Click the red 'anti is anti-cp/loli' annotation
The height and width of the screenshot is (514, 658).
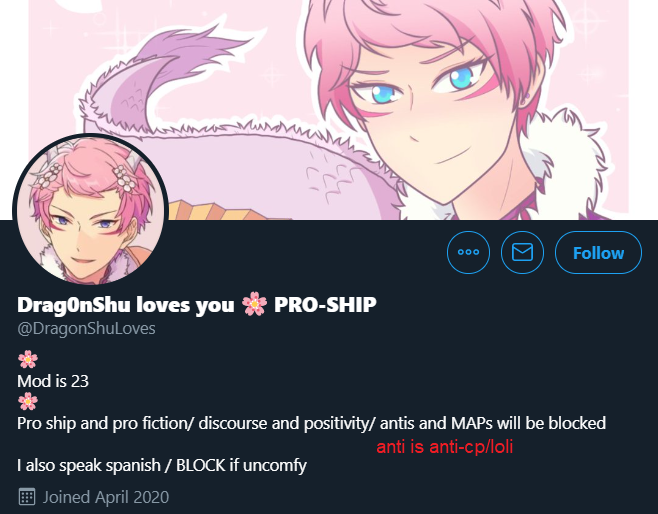point(445,447)
